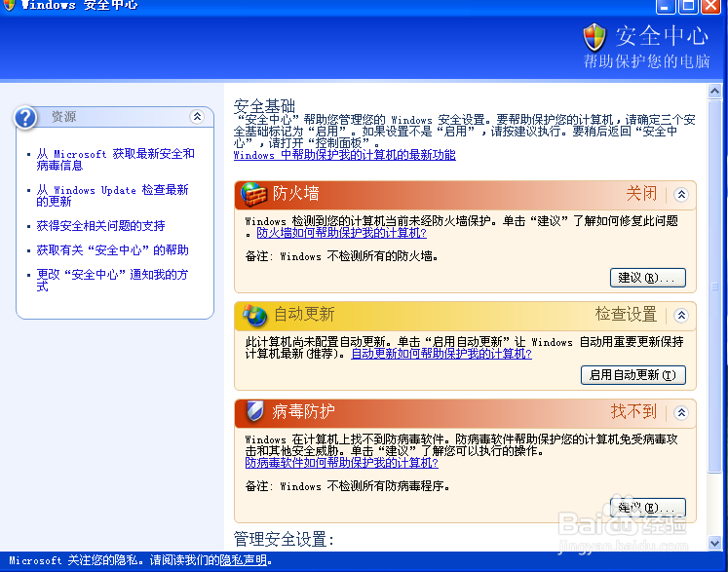The image size is (728, 572).
Task: Click the title bar Security Center shield icon
Action: [9, 5]
